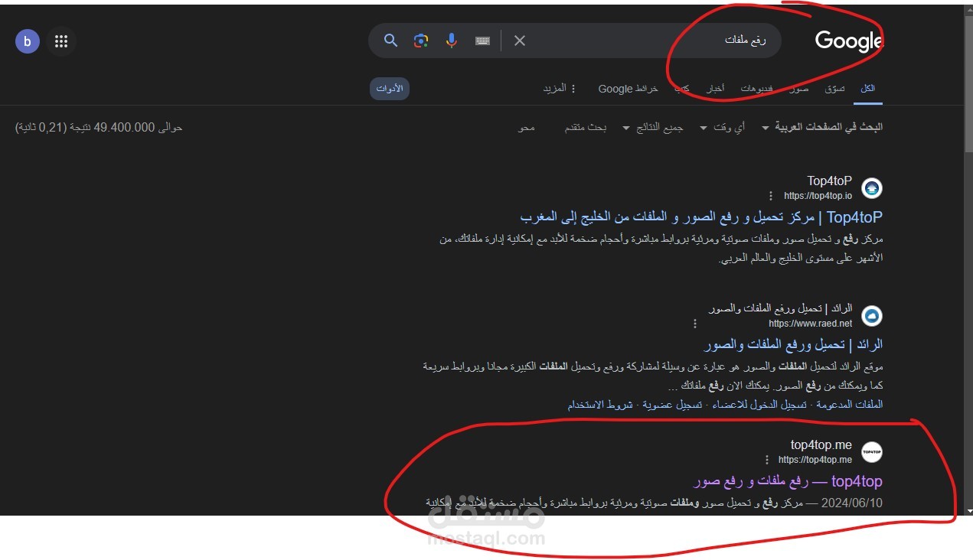Click the الأدوات tools button

(390, 89)
